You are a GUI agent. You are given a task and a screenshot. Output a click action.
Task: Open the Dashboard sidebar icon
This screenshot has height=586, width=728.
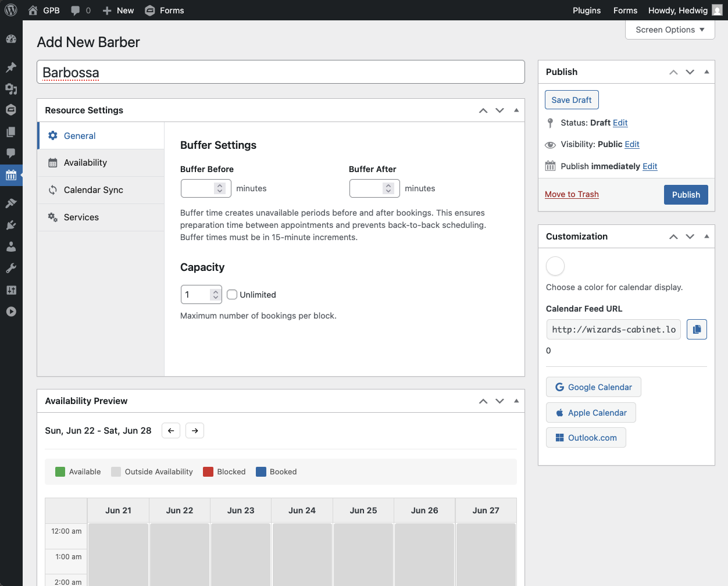(11, 39)
